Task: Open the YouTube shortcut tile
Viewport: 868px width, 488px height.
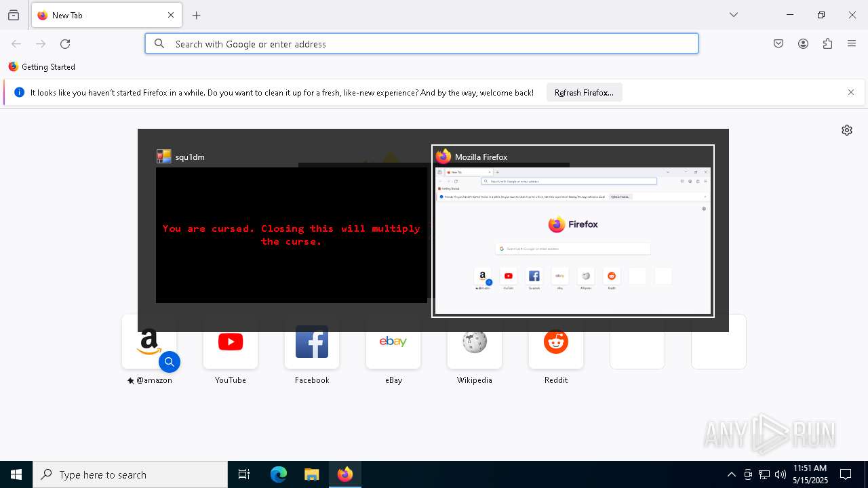Action: coord(231,342)
